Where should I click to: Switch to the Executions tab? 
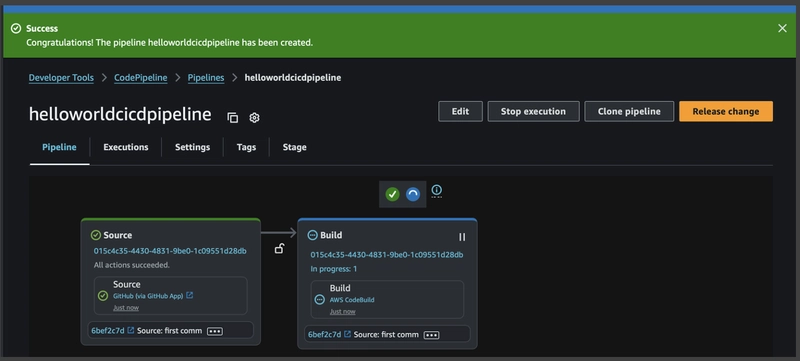tap(126, 147)
